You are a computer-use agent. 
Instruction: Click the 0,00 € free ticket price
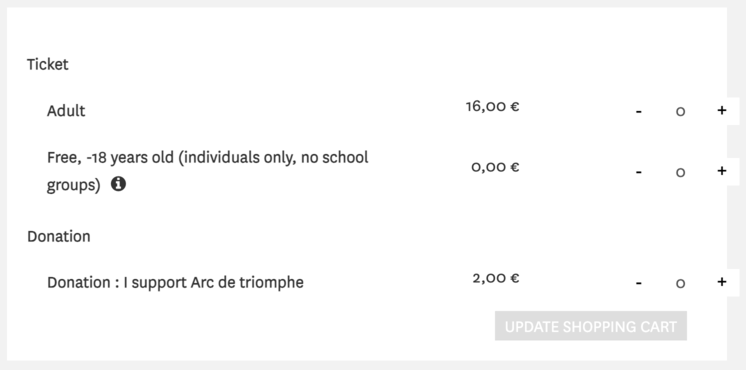(495, 167)
